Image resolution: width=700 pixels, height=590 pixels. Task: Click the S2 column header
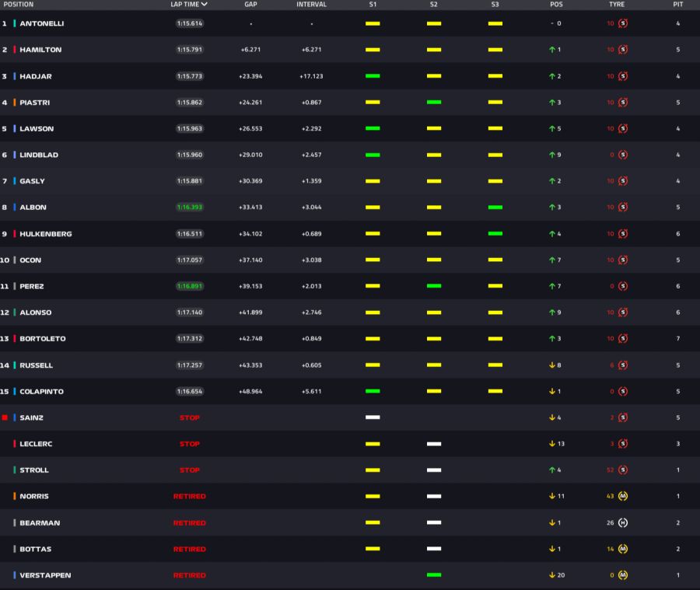pyautogui.click(x=433, y=5)
